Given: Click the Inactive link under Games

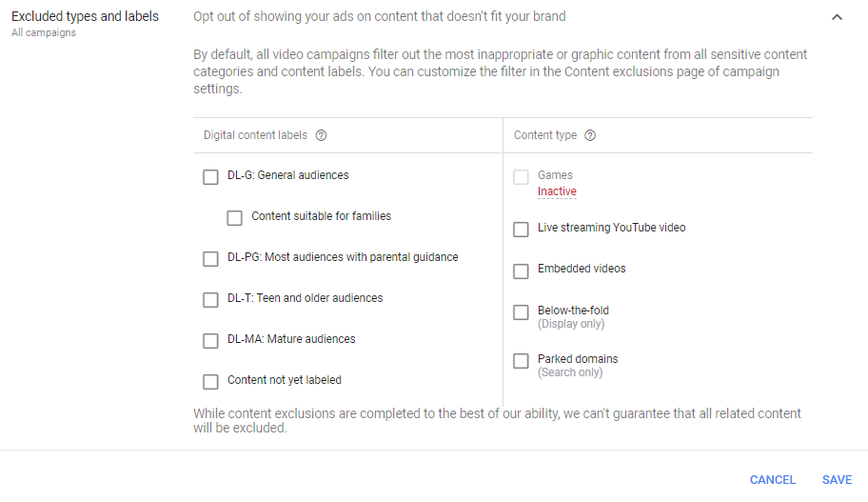Looking at the screenshot, I should coord(557,191).
